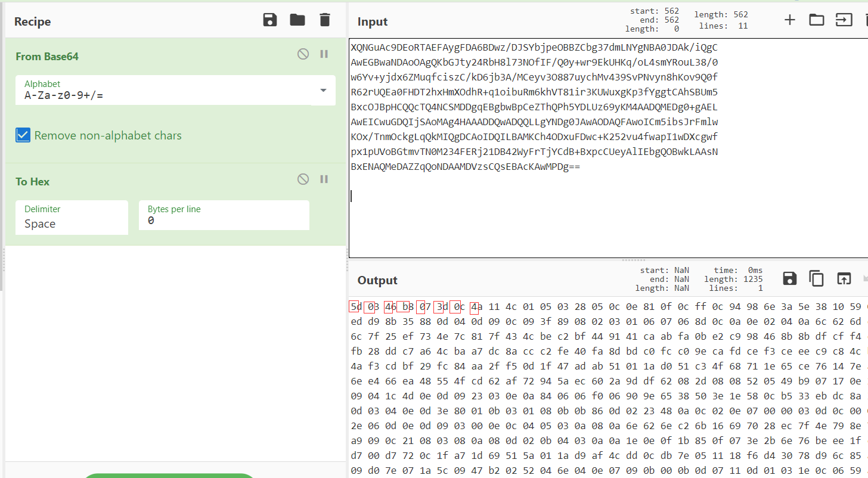Image resolution: width=868 pixels, height=478 pixels.
Task: Disable the To Hex operation
Action: pyautogui.click(x=302, y=179)
